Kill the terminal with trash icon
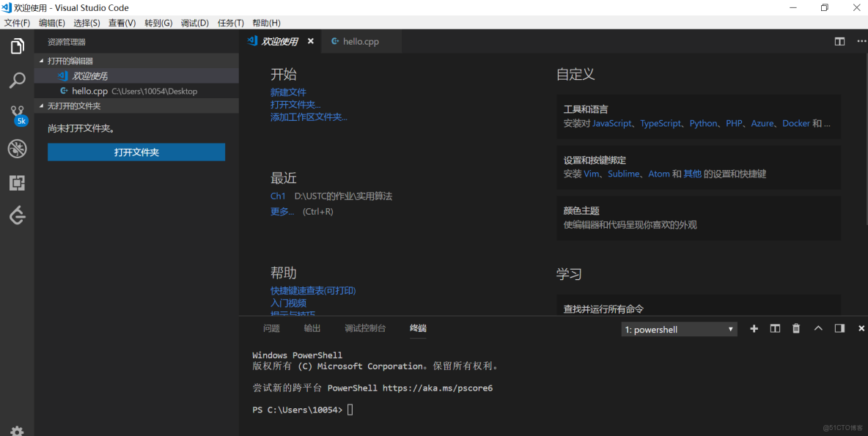The image size is (868, 436). [x=796, y=329]
